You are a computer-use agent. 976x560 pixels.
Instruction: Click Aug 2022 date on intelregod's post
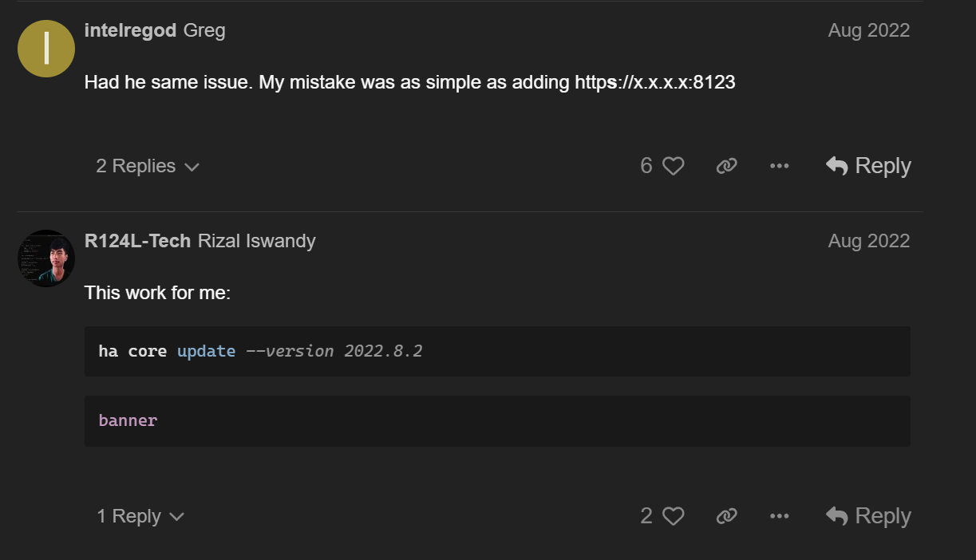pyautogui.click(x=868, y=30)
